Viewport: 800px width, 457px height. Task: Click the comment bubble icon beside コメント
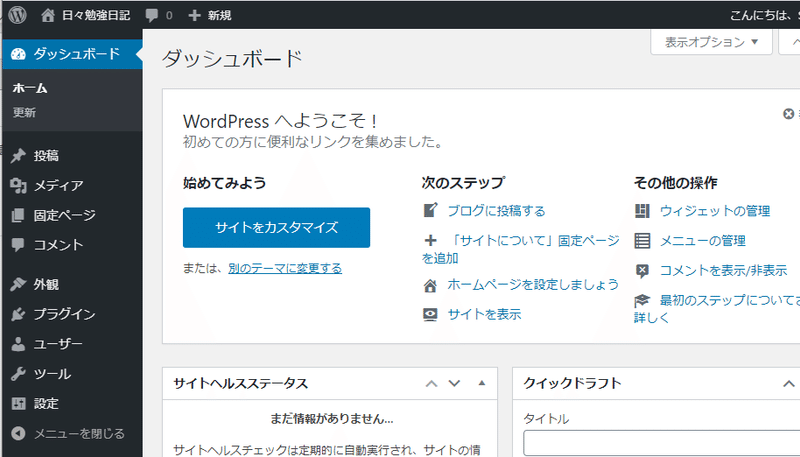pyautogui.click(x=18, y=245)
